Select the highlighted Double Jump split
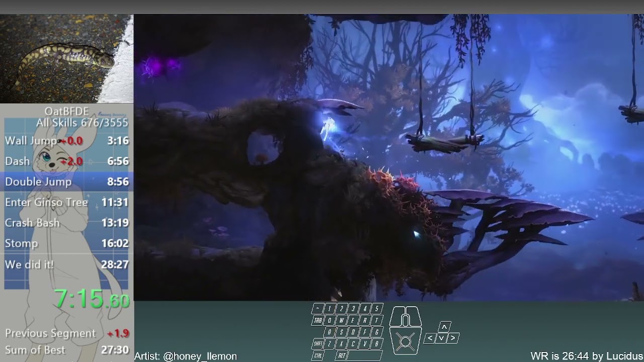Viewport: 644px width, 362px height. click(66, 182)
